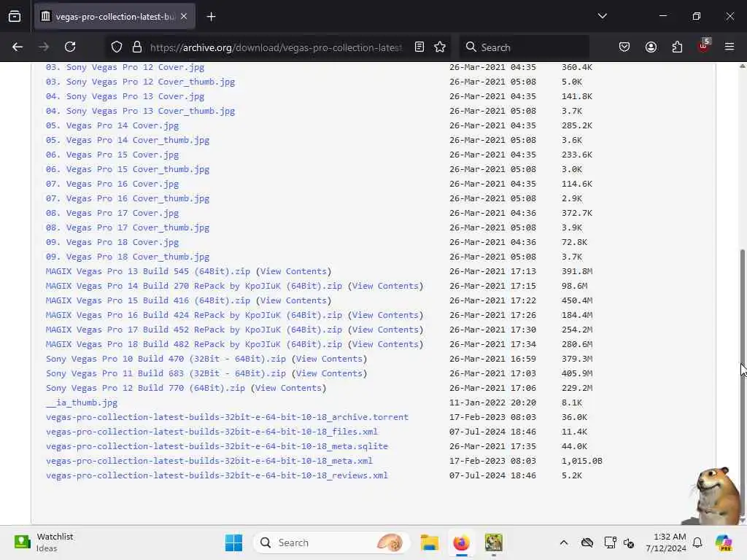Open the __ia_thumb.jpg file
Image resolution: width=747 pixels, height=560 pixels.
(x=82, y=402)
